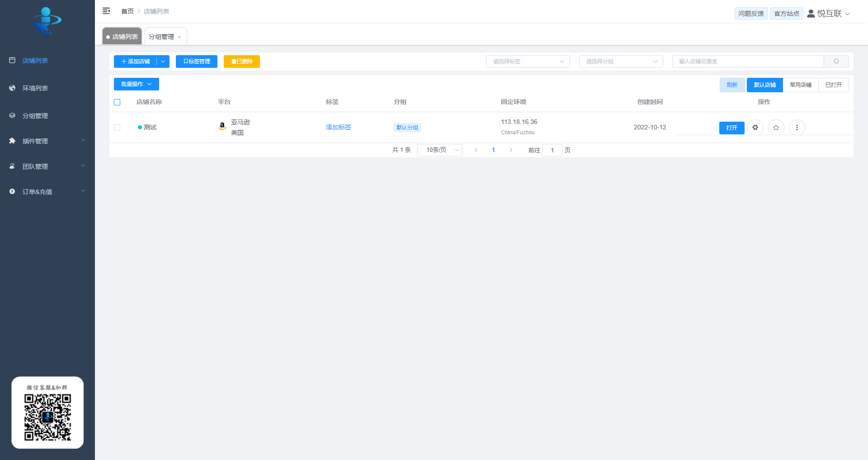Open settings gear for 测试 store

click(x=755, y=128)
